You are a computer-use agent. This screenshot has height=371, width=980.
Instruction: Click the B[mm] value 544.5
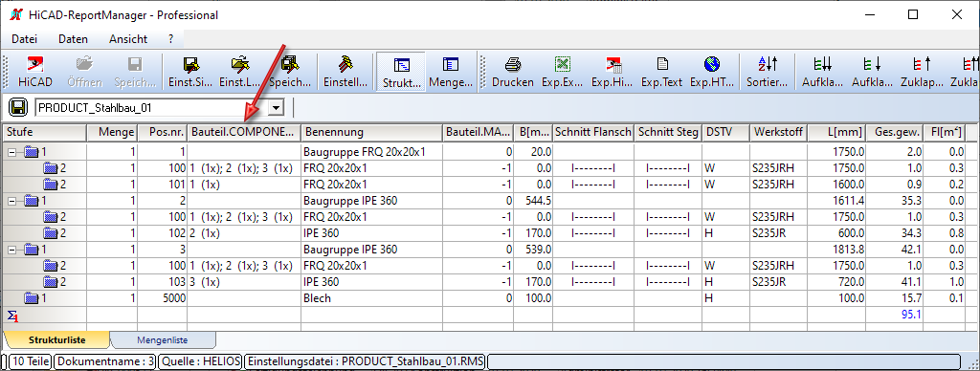(538, 201)
